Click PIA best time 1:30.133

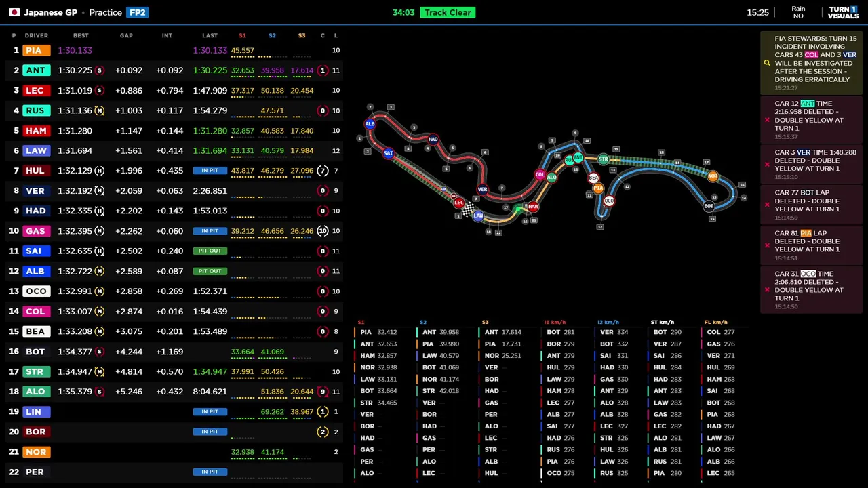pyautogui.click(x=75, y=50)
